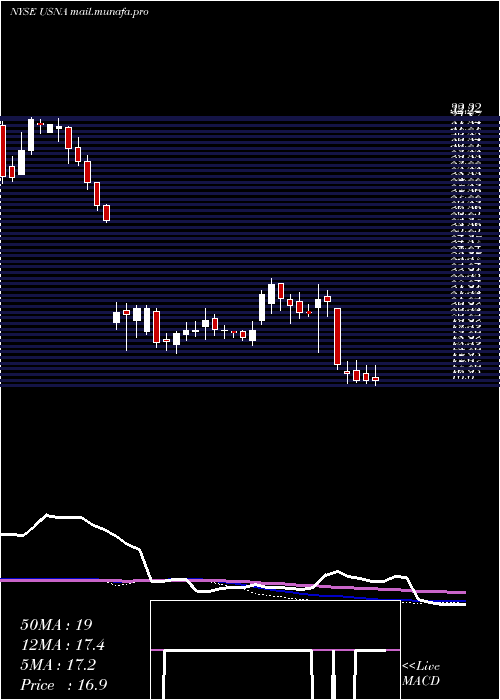The image size is (500, 700).
Task: Click the top price label on the axis
Action: (x=466, y=108)
